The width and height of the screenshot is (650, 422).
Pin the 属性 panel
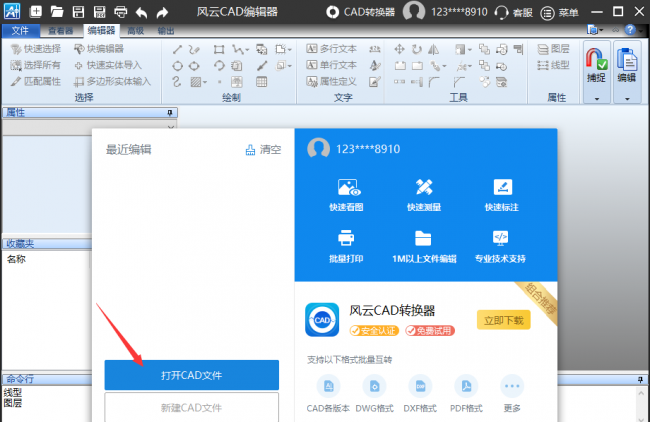click(170, 113)
